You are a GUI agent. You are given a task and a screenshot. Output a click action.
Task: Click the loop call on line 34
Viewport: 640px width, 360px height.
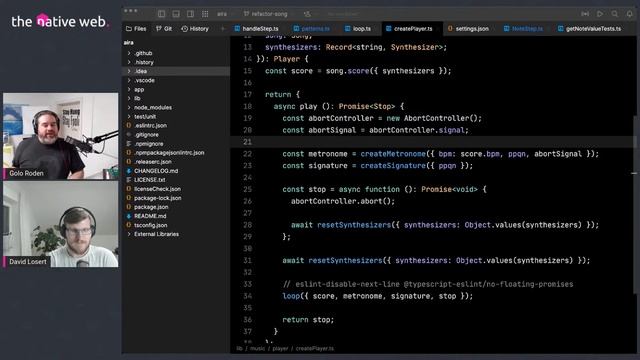[x=291, y=296]
